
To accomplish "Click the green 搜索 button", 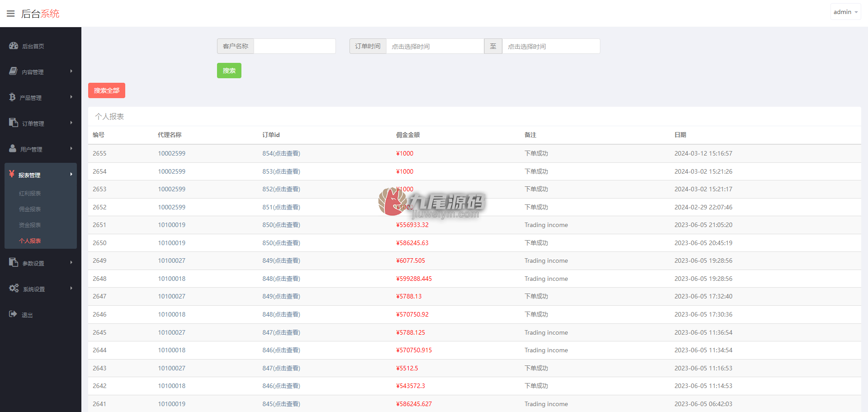I will [229, 71].
